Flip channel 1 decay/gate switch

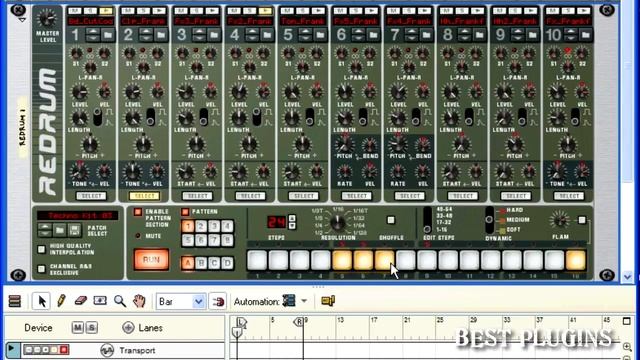pyautogui.click(x=98, y=117)
